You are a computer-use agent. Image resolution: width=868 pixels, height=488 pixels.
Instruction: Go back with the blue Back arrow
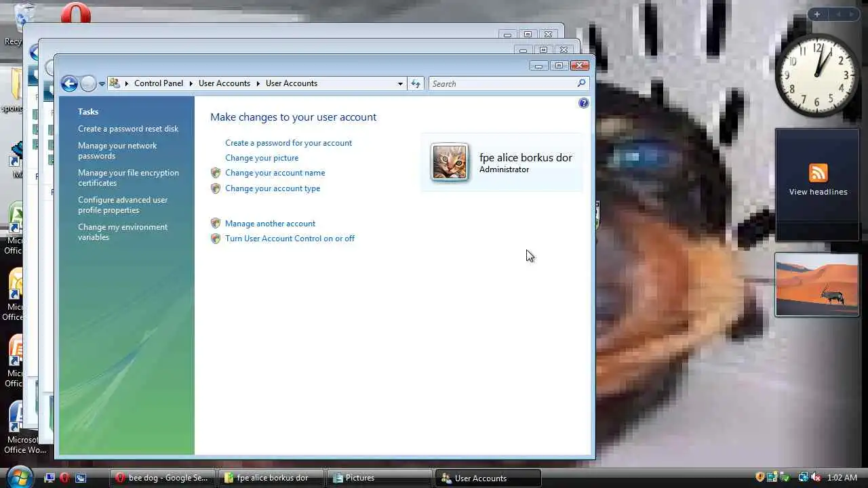point(69,83)
